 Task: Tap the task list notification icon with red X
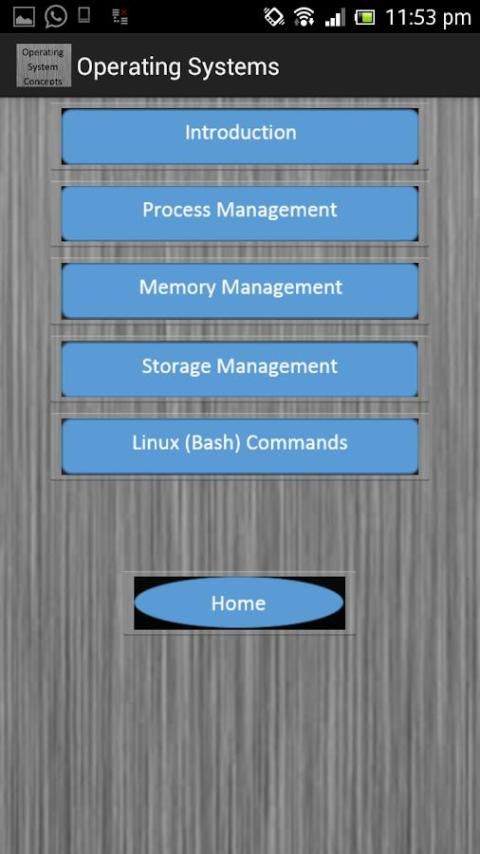(120, 16)
